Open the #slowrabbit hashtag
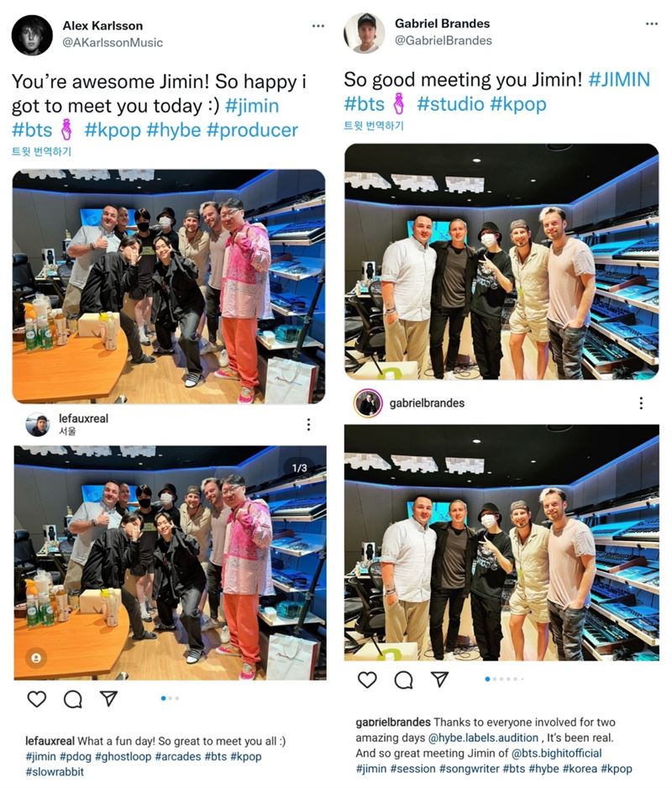 click(x=55, y=772)
